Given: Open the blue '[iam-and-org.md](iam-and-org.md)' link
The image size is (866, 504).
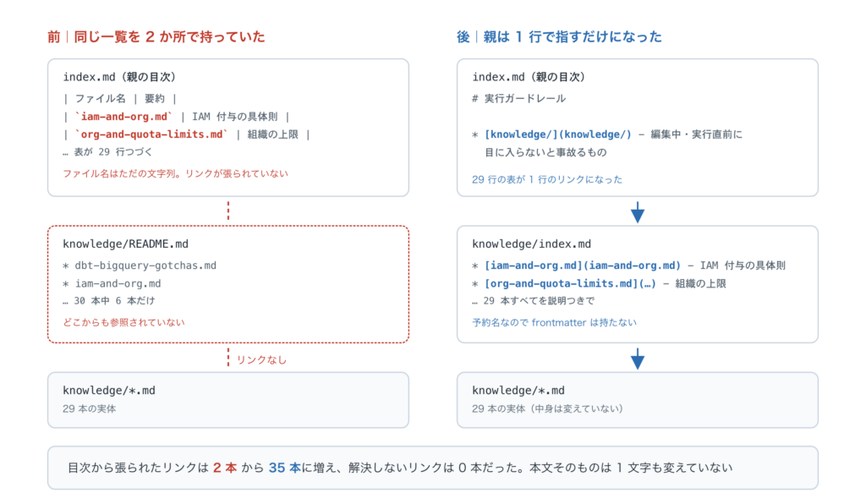Looking at the screenshot, I should click(583, 266).
